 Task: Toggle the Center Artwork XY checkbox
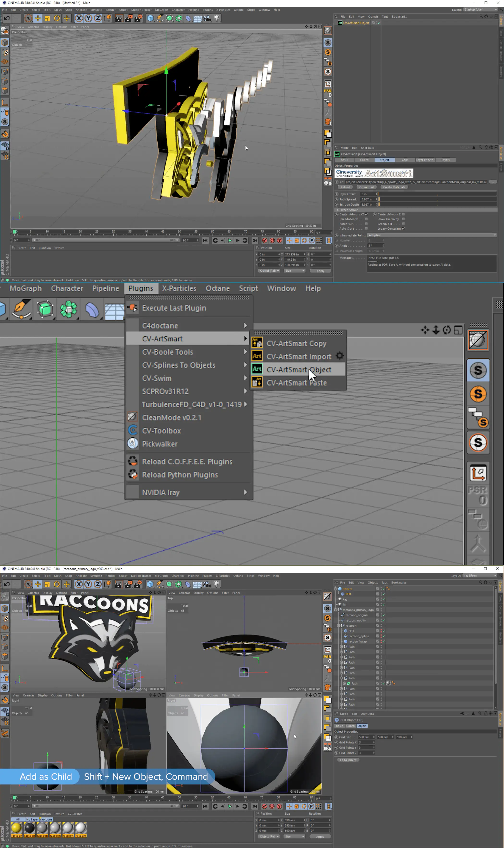click(x=366, y=214)
